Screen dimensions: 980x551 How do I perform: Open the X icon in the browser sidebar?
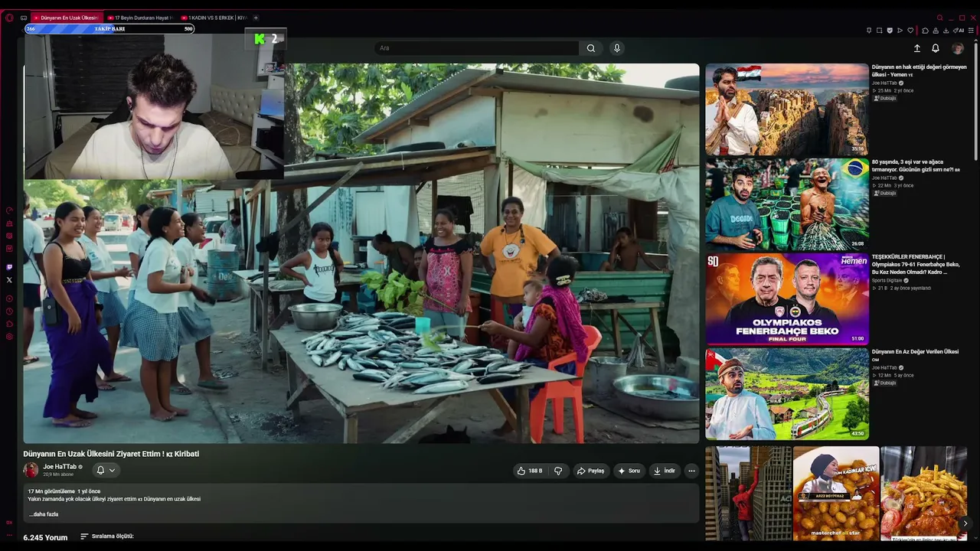9,280
